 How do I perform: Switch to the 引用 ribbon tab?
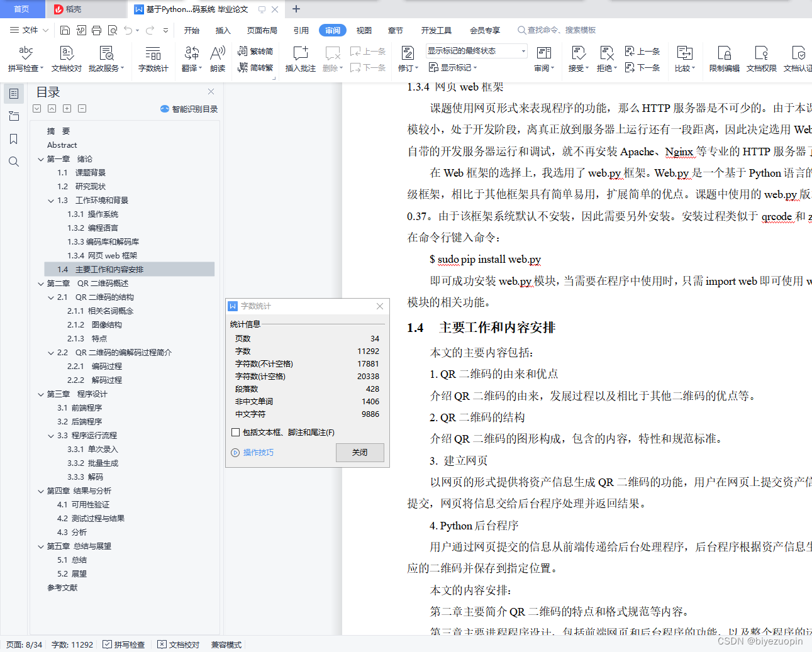[x=301, y=30]
